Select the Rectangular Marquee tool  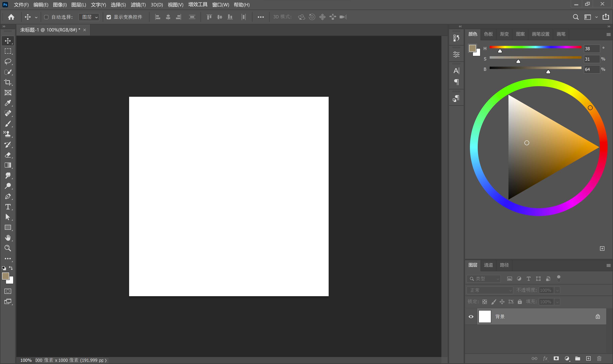8,51
